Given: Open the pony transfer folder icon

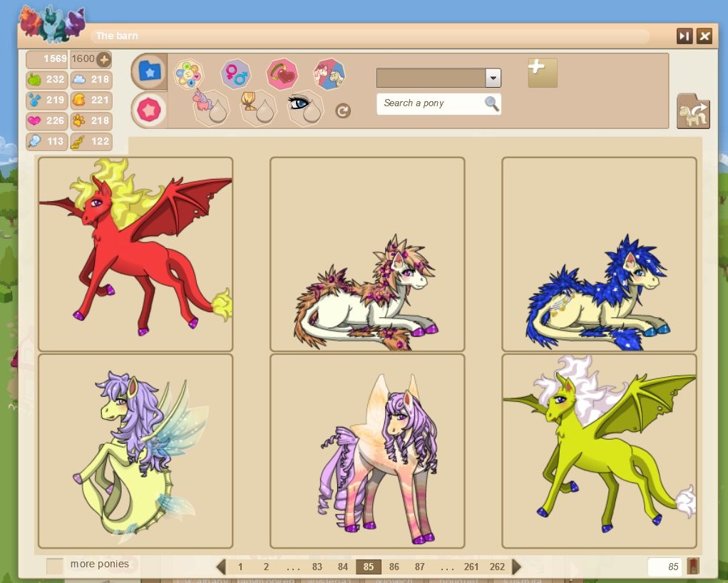Looking at the screenshot, I should pos(693,111).
